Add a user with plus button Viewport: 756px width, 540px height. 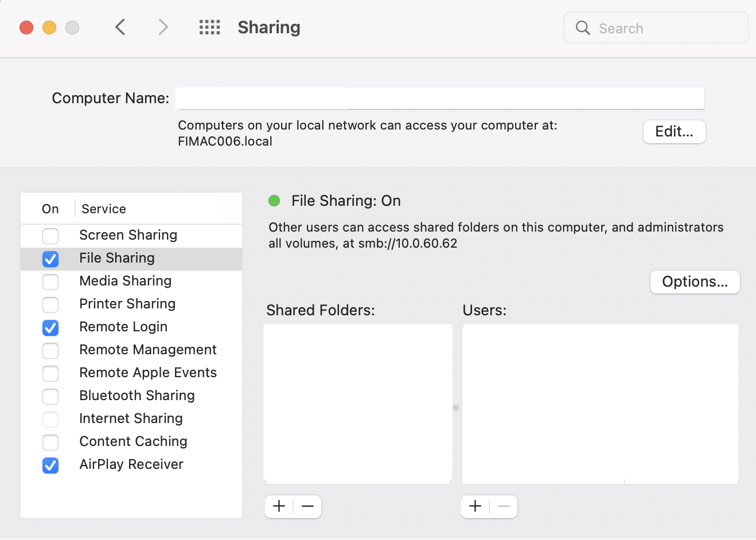pyautogui.click(x=476, y=506)
